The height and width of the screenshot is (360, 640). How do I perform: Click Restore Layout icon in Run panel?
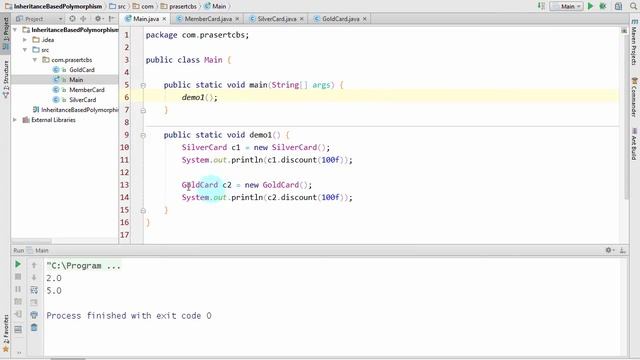18,329
